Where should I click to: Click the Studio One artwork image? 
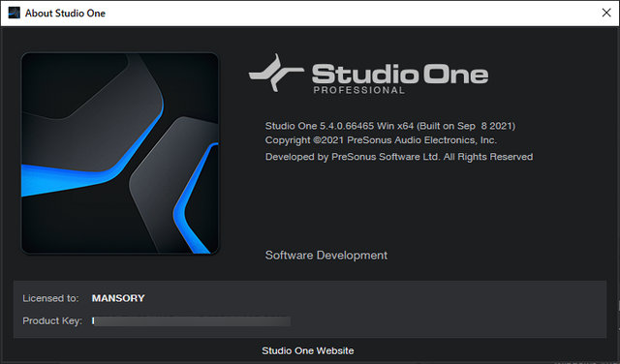(x=120, y=153)
